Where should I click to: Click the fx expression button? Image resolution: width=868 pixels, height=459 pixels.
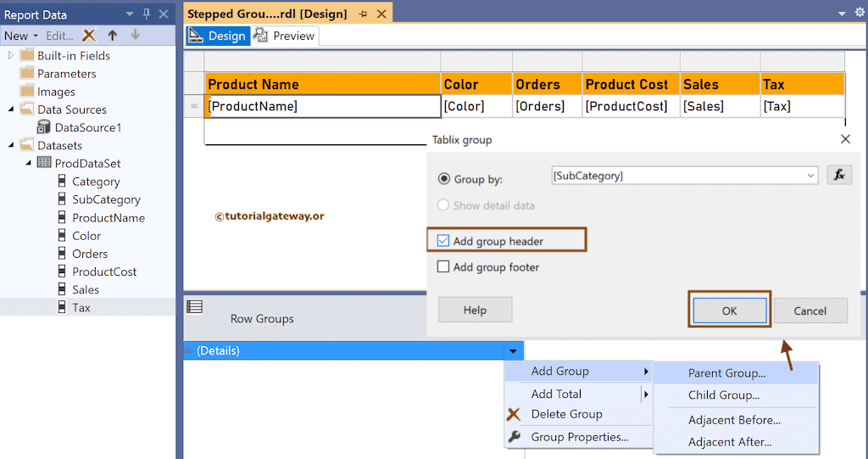tap(839, 175)
